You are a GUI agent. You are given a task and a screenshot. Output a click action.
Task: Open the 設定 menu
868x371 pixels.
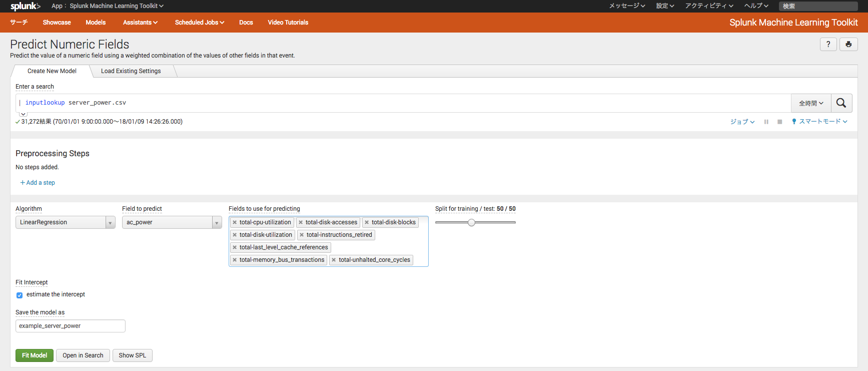[x=665, y=6]
